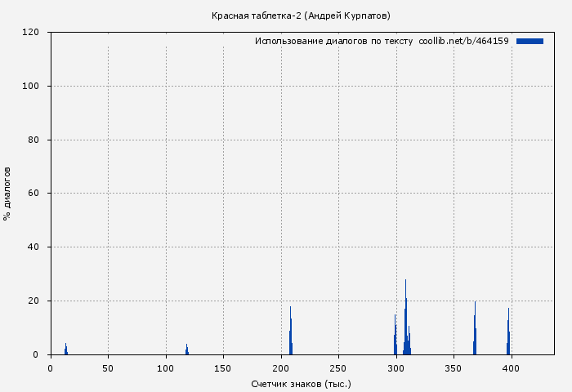Screen dimensions: 572x392
Task: Click the y-axis tick label 120
Action: point(31,33)
